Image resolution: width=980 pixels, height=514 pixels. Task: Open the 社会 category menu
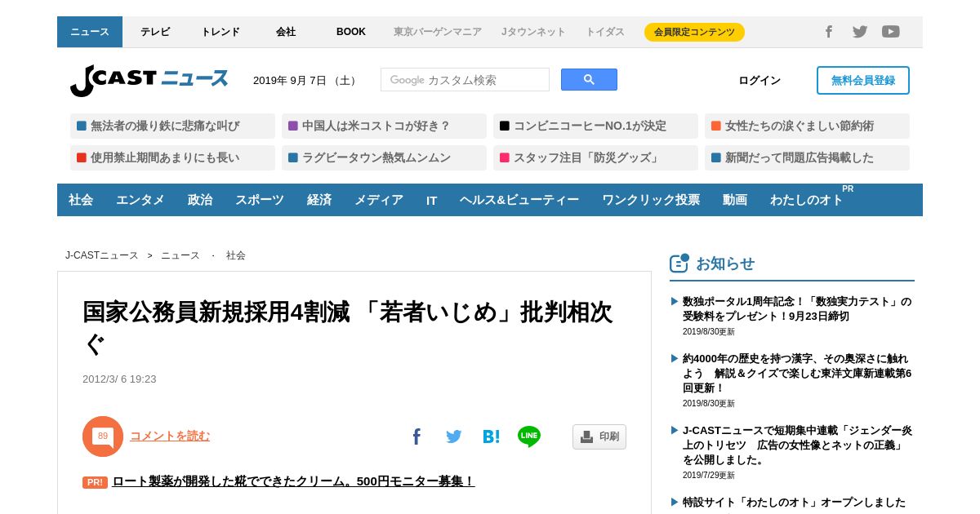coord(81,200)
